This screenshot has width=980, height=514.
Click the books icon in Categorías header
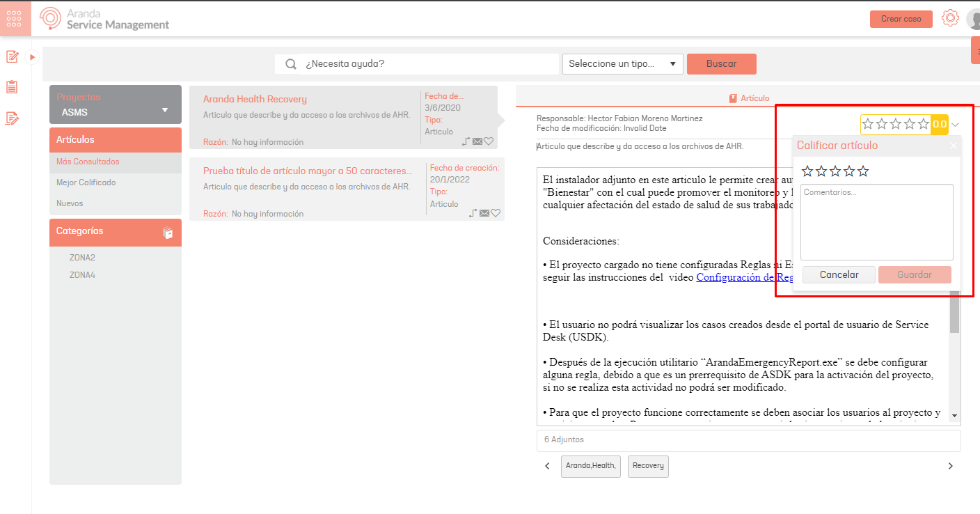point(168,233)
